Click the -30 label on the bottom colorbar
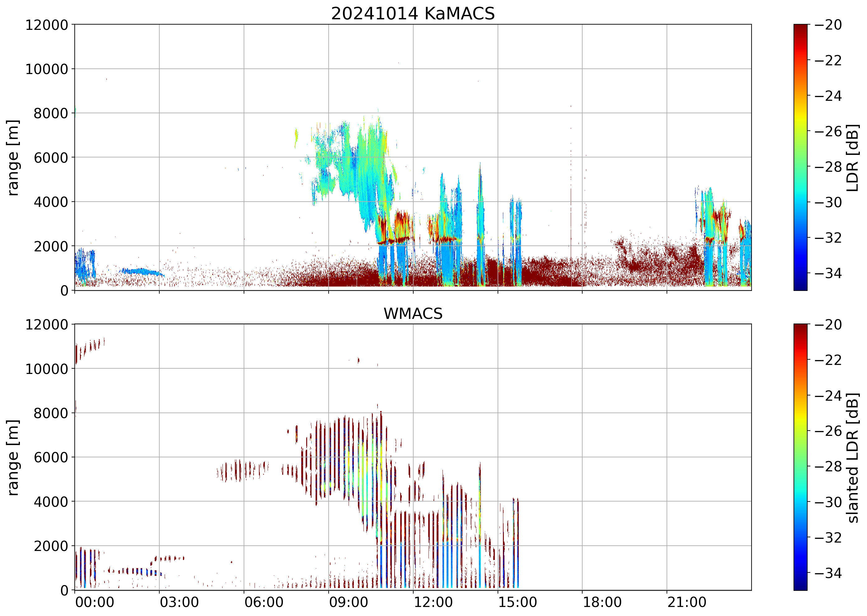 tap(828, 502)
